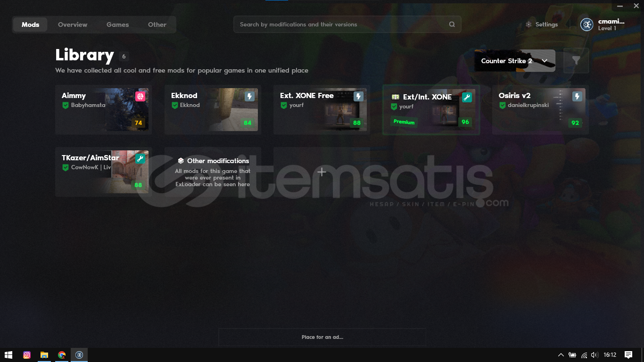The image size is (644, 362).
Task: Click the verified shield next to CowNowK
Action: pyautogui.click(x=66, y=167)
